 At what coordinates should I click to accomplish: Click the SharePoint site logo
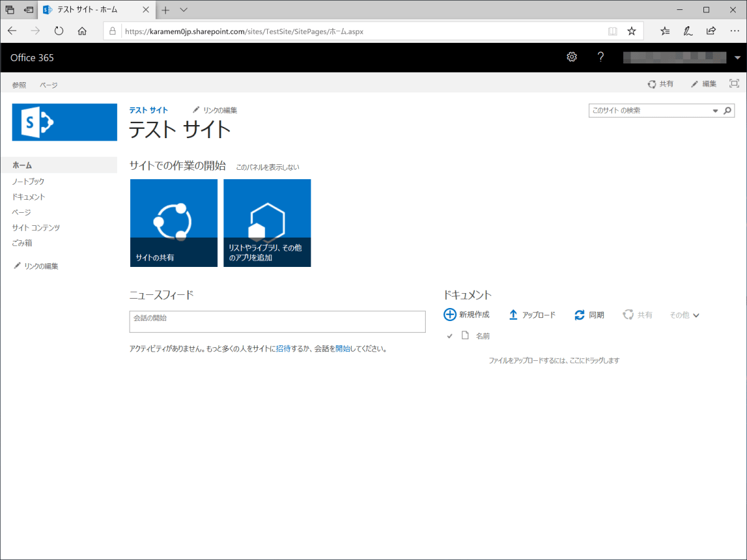click(65, 122)
